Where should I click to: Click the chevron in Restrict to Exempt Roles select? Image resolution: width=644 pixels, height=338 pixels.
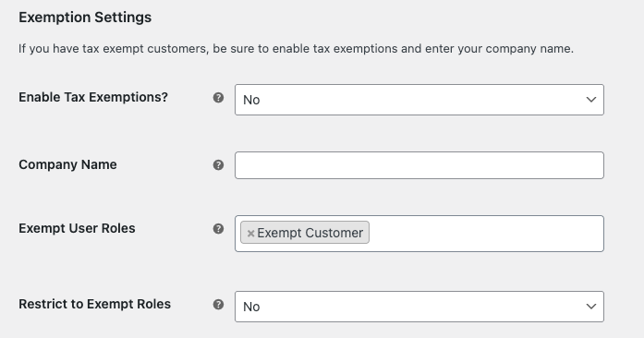pos(591,307)
